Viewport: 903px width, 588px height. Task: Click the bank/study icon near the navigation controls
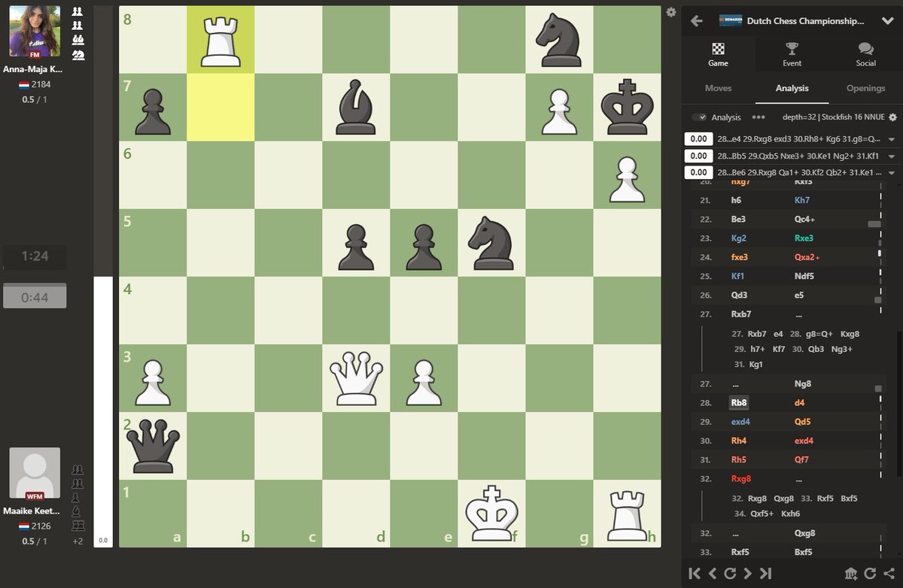(x=851, y=572)
